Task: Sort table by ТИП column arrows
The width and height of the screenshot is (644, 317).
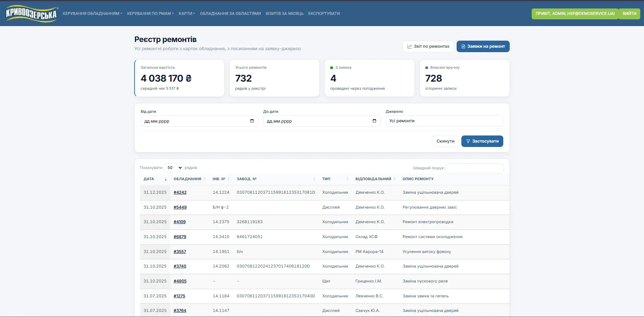Action: tap(347, 179)
